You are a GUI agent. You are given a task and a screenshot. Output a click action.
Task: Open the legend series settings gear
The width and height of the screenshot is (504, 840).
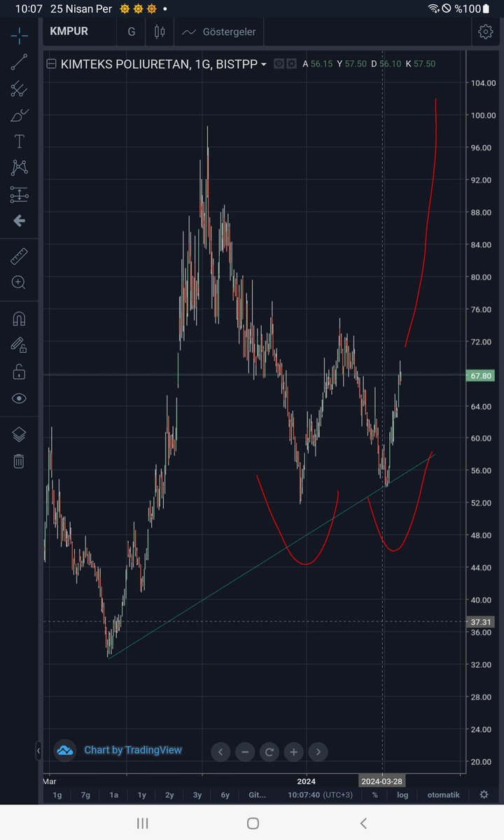tap(290, 64)
